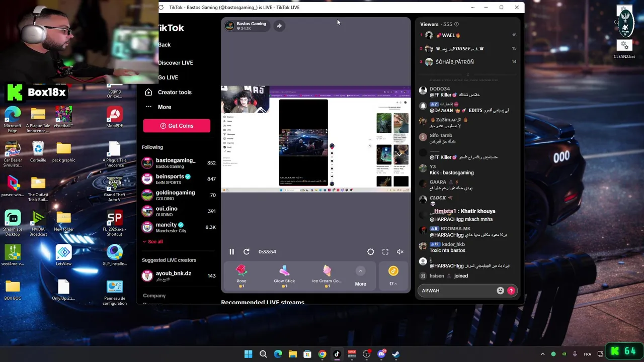
Task: Open the More menu in sidebar
Action: click(x=158, y=107)
